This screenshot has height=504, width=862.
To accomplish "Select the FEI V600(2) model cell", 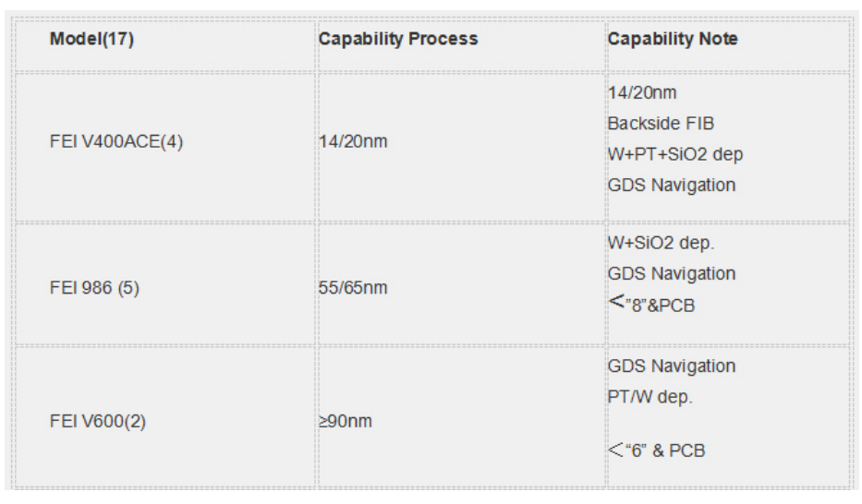I will tap(98, 422).
